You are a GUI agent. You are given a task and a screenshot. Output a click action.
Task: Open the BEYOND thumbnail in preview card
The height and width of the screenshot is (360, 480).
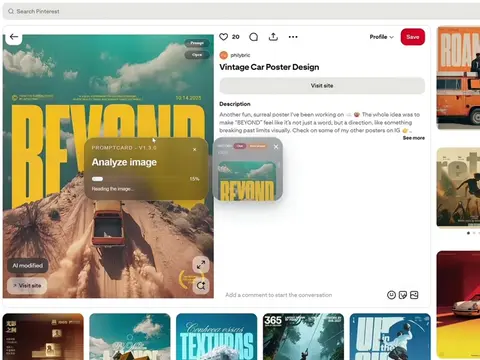pyautogui.click(x=247, y=181)
